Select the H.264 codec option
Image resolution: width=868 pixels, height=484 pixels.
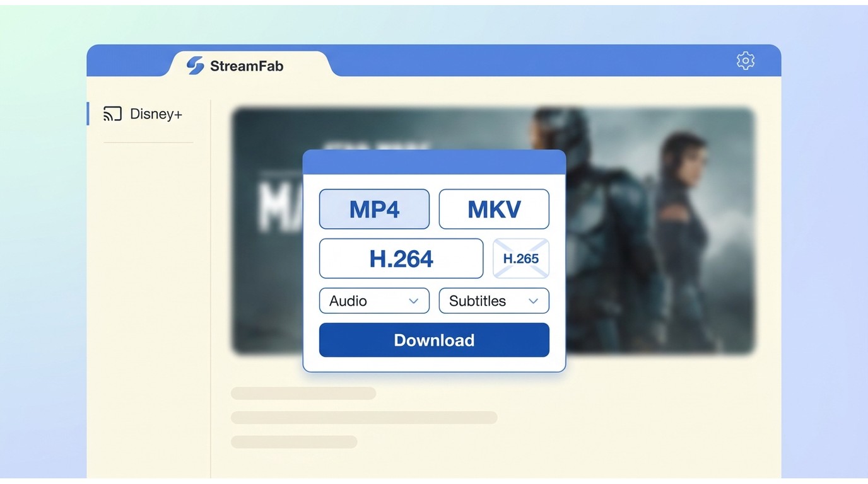401,258
